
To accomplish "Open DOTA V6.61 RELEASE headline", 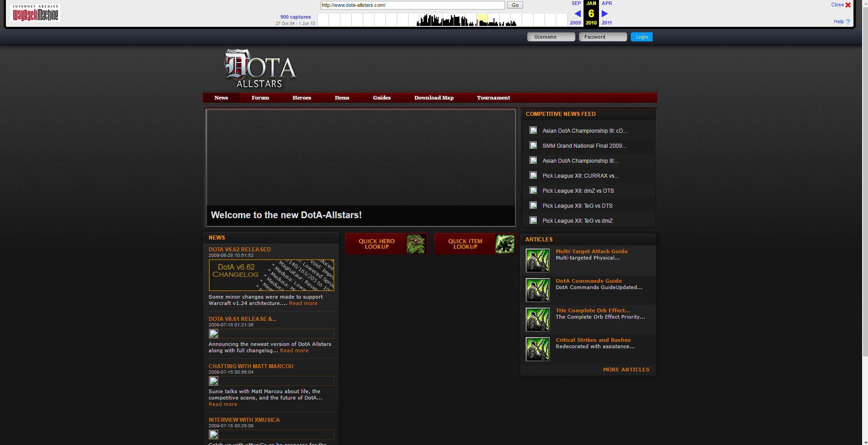I will pyautogui.click(x=242, y=319).
